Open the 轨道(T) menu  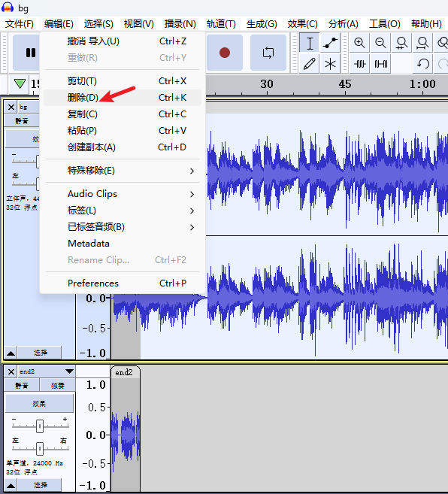[221, 24]
